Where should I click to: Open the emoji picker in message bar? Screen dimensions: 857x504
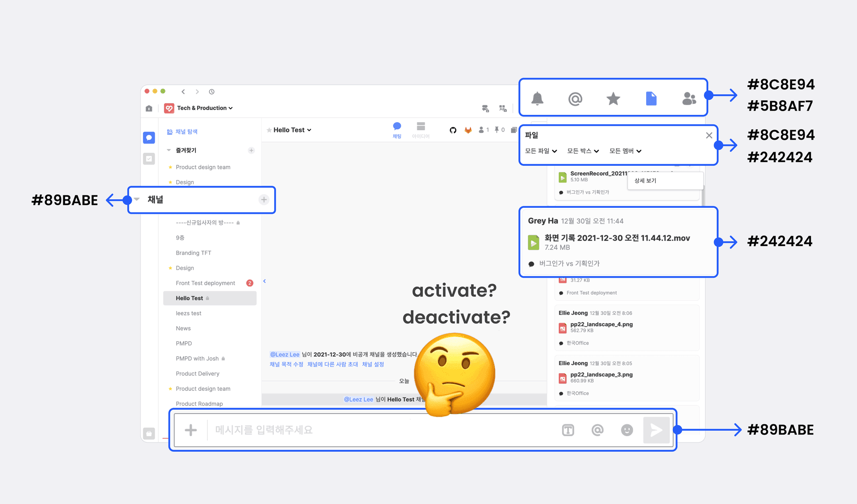[x=627, y=430]
